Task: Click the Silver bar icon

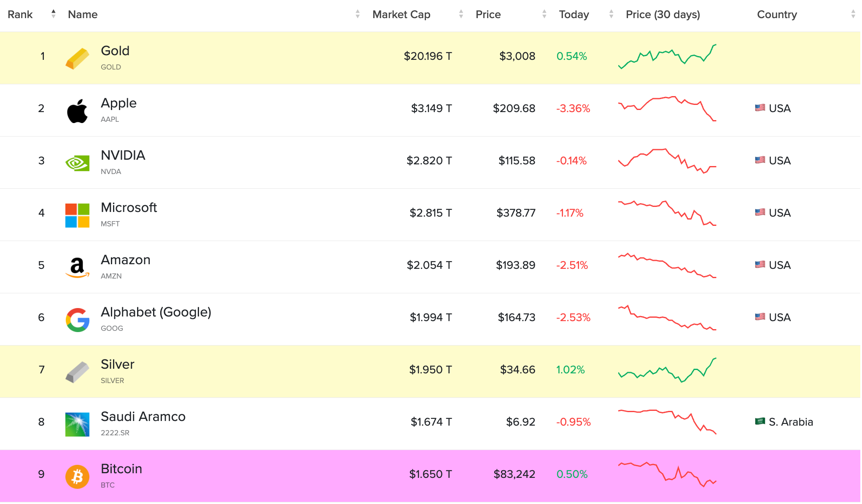Action: [x=77, y=372]
